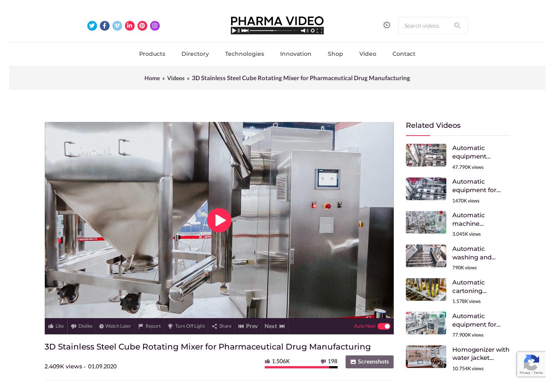
Task: Select the Shop menu item
Action: click(335, 54)
